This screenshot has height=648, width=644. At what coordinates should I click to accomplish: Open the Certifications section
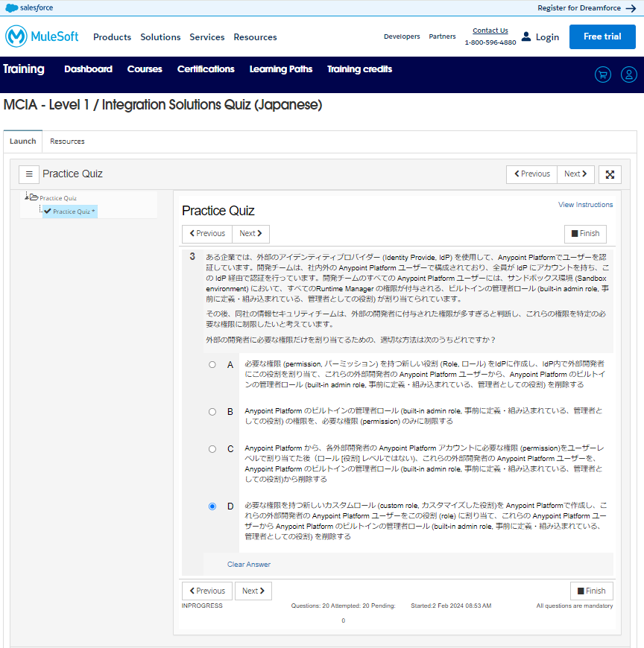pos(206,69)
